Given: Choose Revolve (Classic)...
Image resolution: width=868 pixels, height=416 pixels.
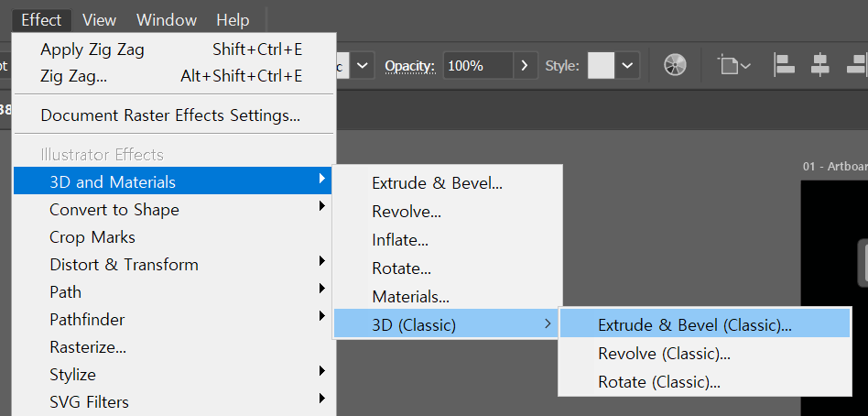Looking at the screenshot, I should click(x=705, y=353).
